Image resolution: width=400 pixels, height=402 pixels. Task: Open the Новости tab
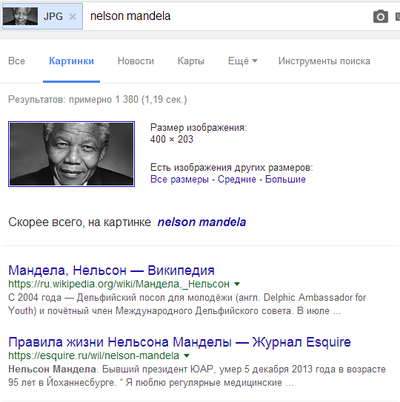[136, 61]
